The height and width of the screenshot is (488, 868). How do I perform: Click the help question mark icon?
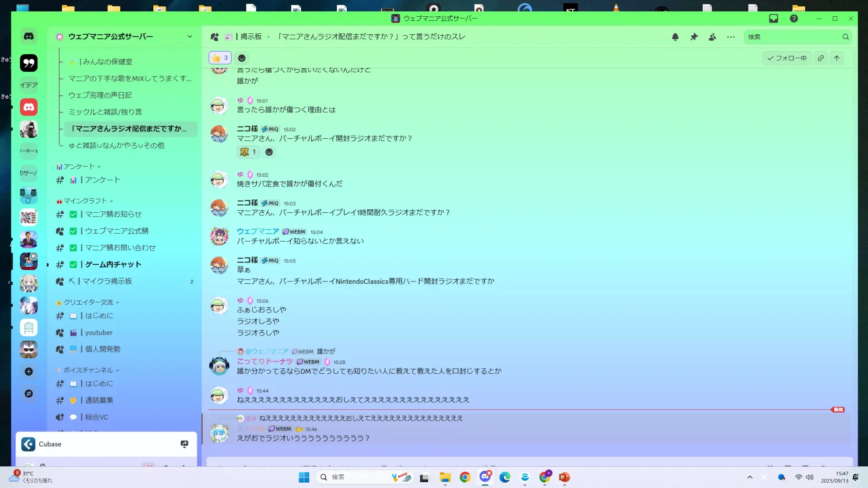click(x=794, y=19)
